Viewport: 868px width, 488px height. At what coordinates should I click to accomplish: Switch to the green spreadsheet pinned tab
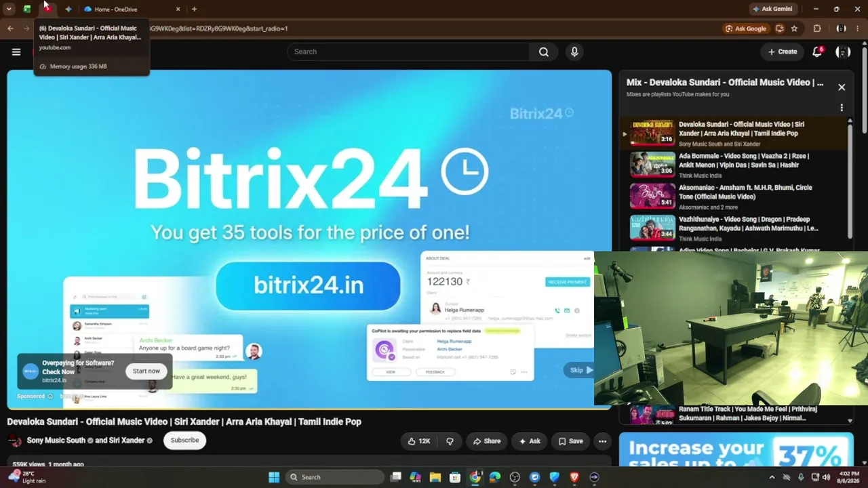point(27,9)
